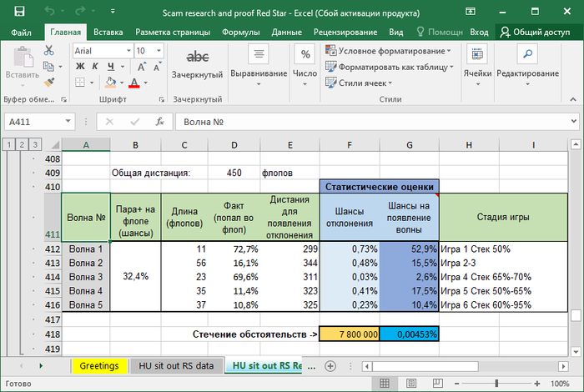Click the zoom slider handle
Viewport: 584px width, 392px height.
(496, 384)
